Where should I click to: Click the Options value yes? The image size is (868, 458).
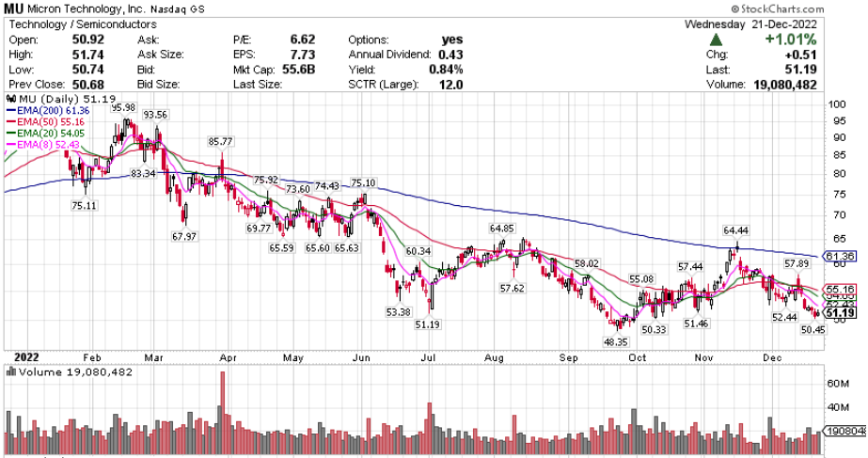[452, 39]
